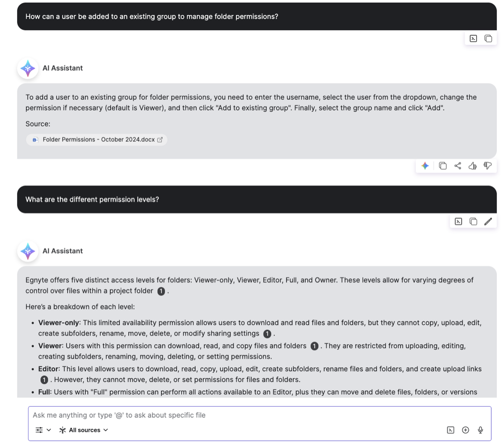Expand the filter options chevron

47,430
